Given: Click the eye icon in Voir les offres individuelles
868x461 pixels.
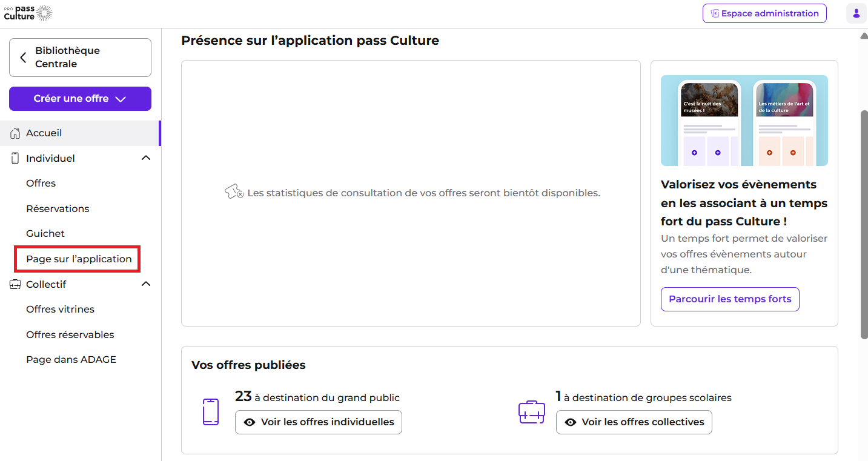Looking at the screenshot, I should click(x=249, y=422).
